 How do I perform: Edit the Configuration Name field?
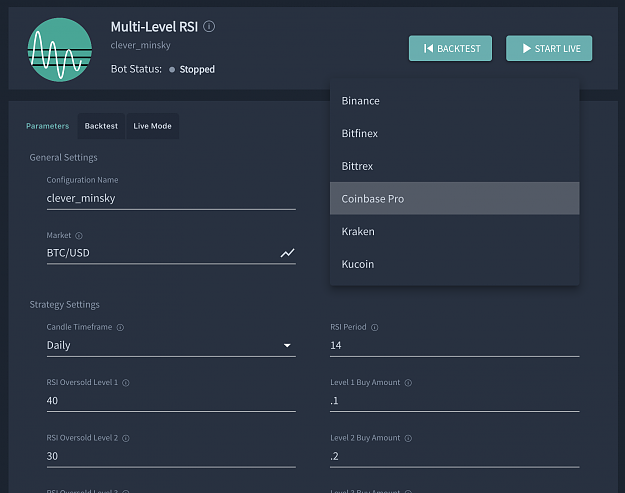coord(171,198)
